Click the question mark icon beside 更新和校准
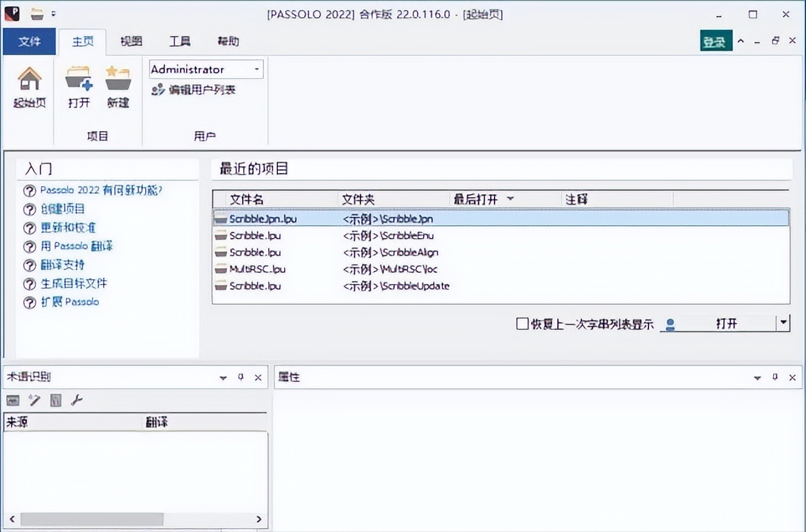 point(29,228)
